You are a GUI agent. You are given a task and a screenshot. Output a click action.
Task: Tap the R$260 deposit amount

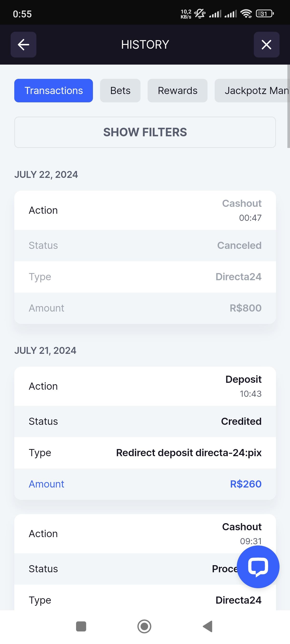pos(246,484)
